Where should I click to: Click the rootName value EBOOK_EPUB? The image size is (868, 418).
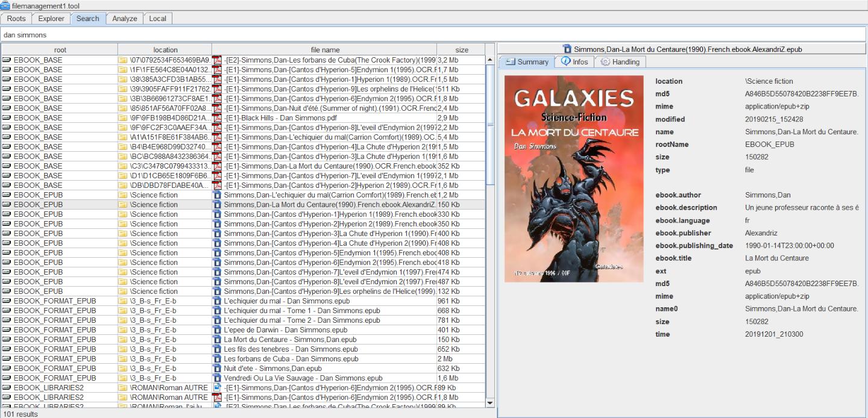pyautogui.click(x=769, y=145)
